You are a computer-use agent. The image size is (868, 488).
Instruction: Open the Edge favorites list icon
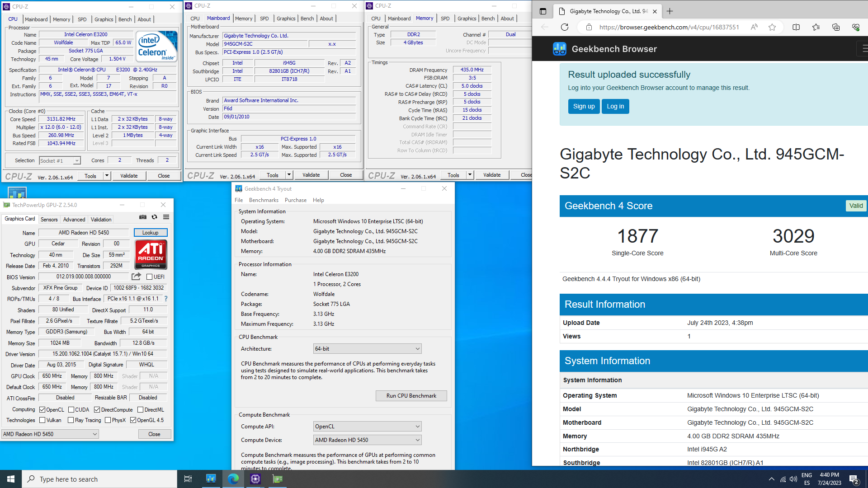point(816,27)
